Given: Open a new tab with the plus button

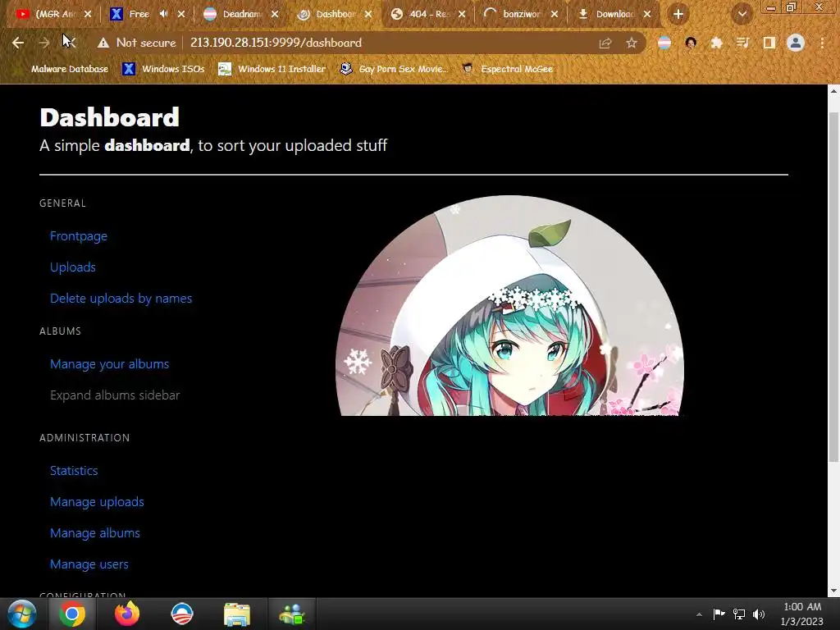Looking at the screenshot, I should pyautogui.click(x=678, y=15).
